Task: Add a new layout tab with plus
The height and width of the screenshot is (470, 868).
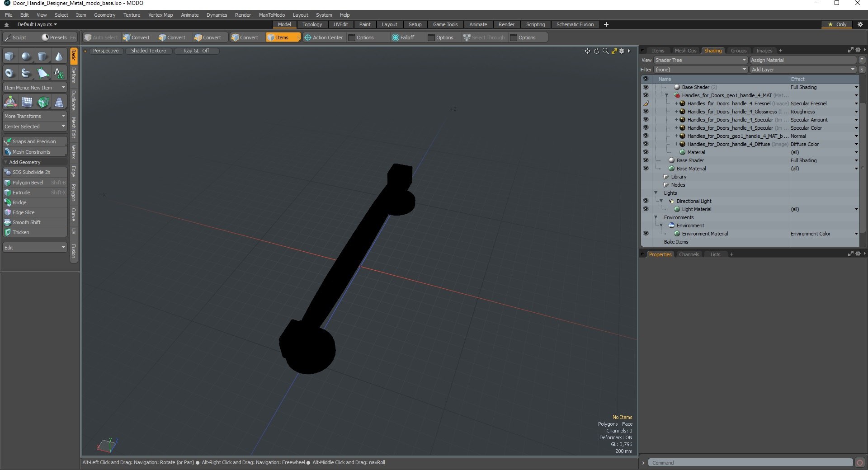Action: coord(606,24)
